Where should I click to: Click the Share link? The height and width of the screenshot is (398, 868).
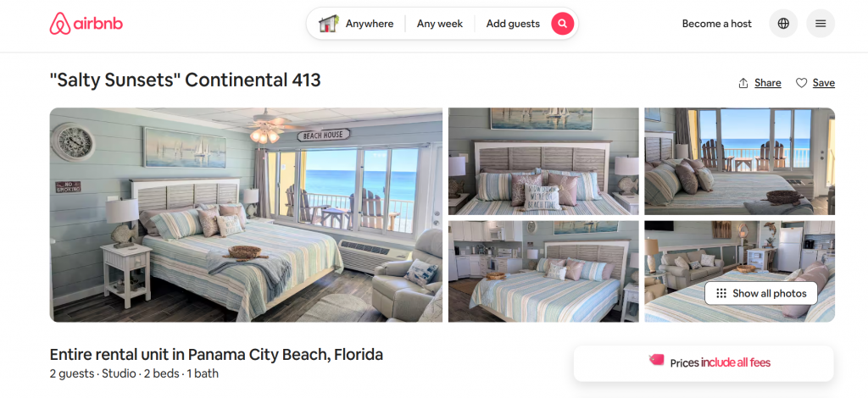pos(768,83)
